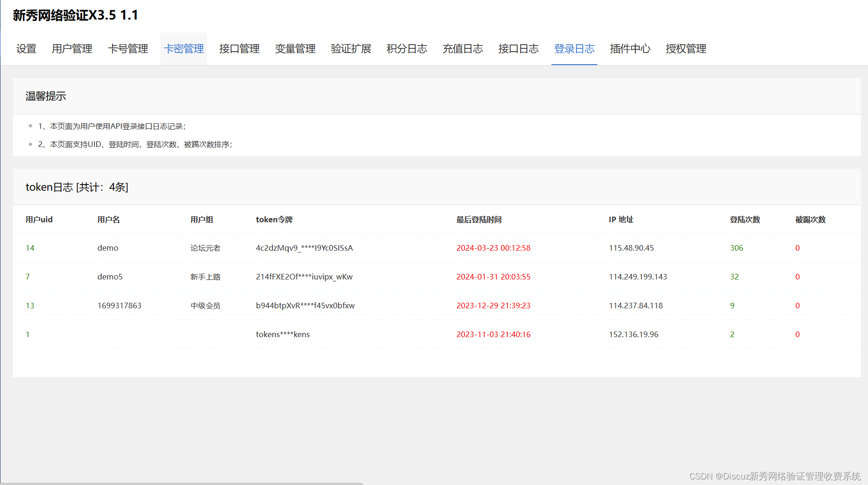Click the horizontal scrollbar at page bottom
Image resolution: width=868 pixels, height=485 pixels.
click(181, 484)
